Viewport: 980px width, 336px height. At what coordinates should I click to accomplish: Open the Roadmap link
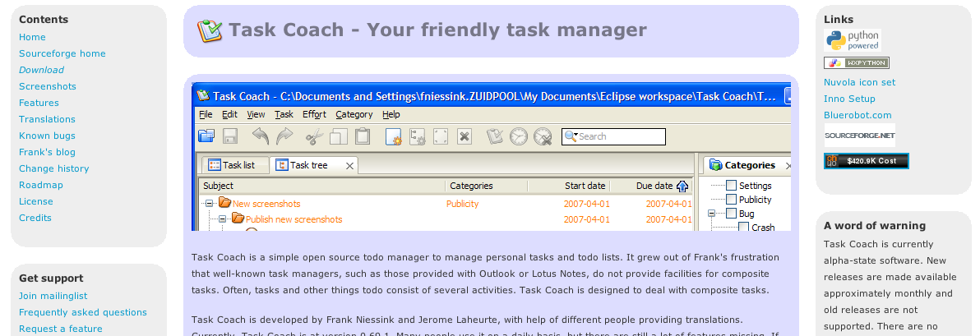point(40,185)
